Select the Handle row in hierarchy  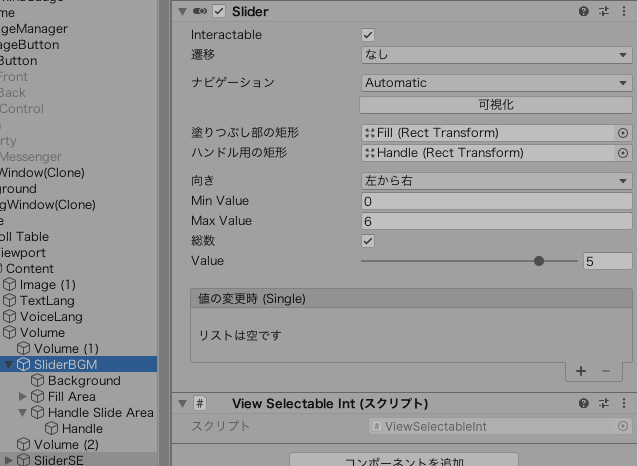tap(78, 428)
